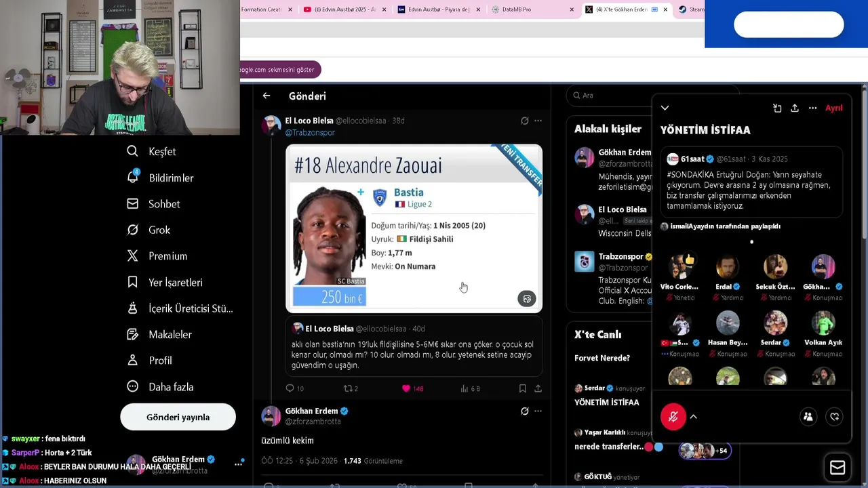The width and height of the screenshot is (868, 488).
Task: Open İçerik Üreticisi Stüdyosu
Action: 180,308
